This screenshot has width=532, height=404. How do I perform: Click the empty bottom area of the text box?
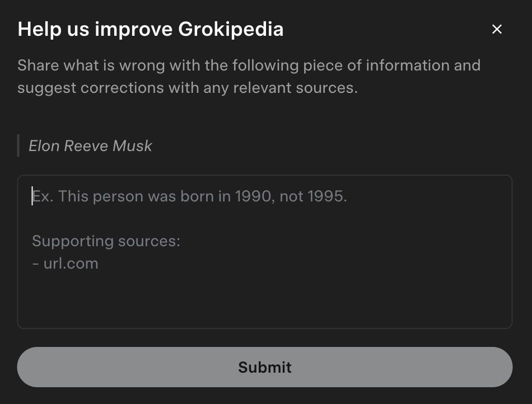[x=264, y=305]
